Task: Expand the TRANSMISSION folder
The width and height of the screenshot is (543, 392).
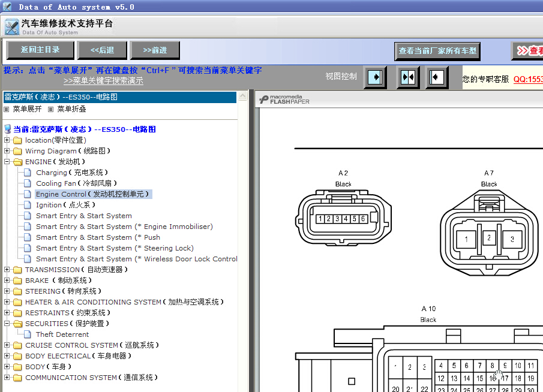Action: click(x=7, y=270)
